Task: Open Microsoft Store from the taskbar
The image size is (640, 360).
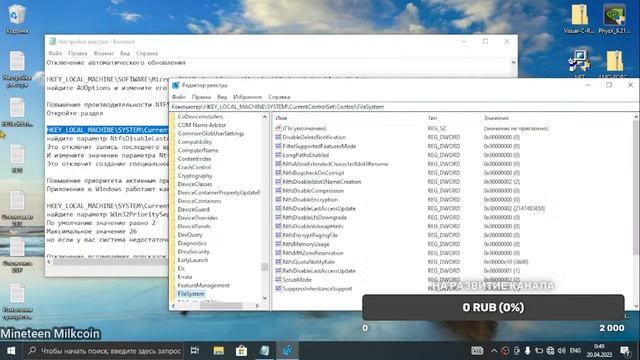Action: [x=241, y=351]
